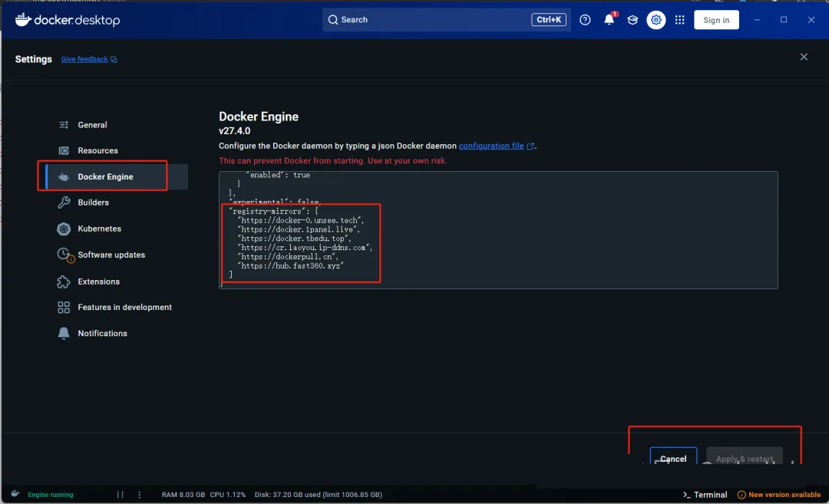
Task: Click the CPU 1.12% status
Action: 228,495
